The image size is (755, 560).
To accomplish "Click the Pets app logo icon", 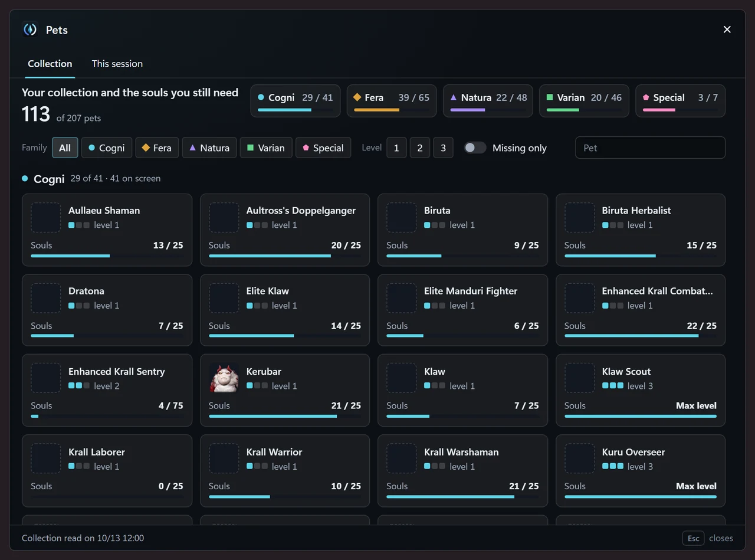I will coord(30,30).
